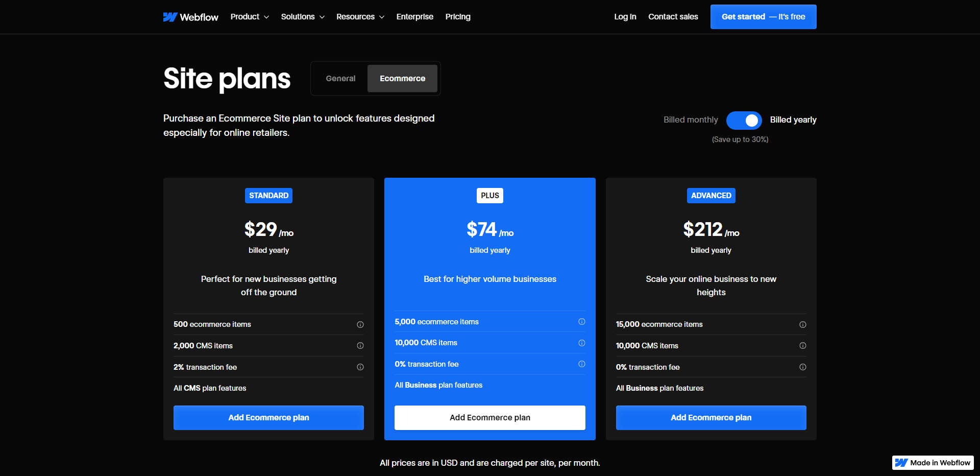Open the Enterprise nav link
Screen dimensions: 980x476
point(415,17)
